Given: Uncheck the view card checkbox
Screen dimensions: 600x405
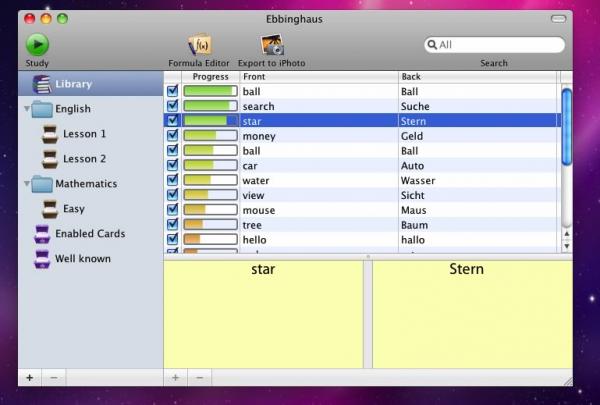Looking at the screenshot, I should pos(173,195).
